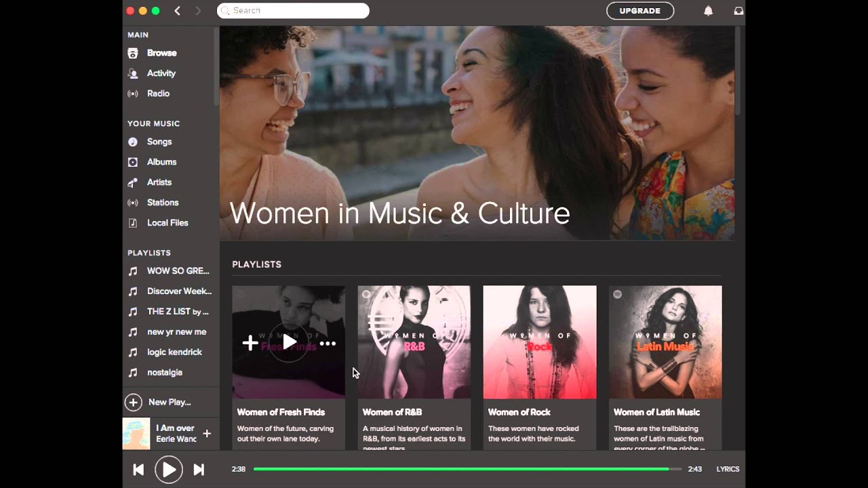
Task: Skip to previous track
Action: (138, 469)
